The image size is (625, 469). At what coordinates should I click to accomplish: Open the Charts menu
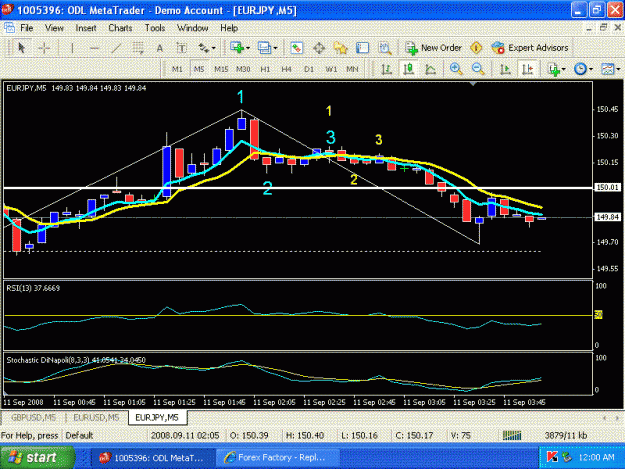pyautogui.click(x=120, y=28)
